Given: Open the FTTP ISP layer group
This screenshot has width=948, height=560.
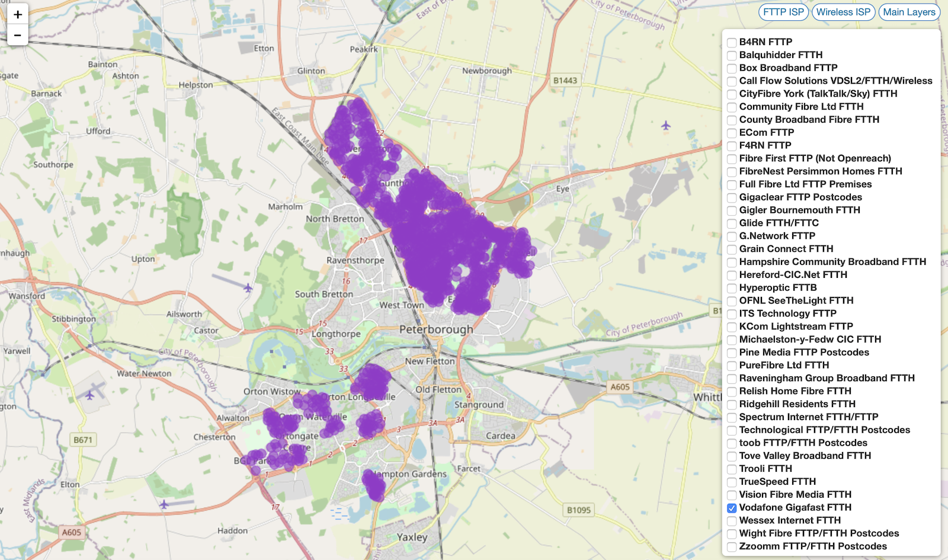Looking at the screenshot, I should [783, 12].
